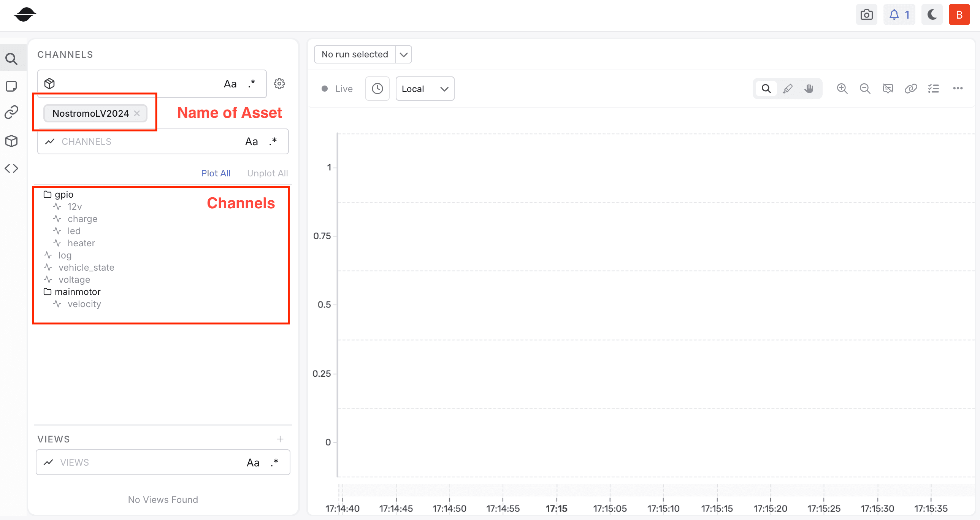The width and height of the screenshot is (980, 520).
Task: Select the pan hand tool
Action: point(809,89)
